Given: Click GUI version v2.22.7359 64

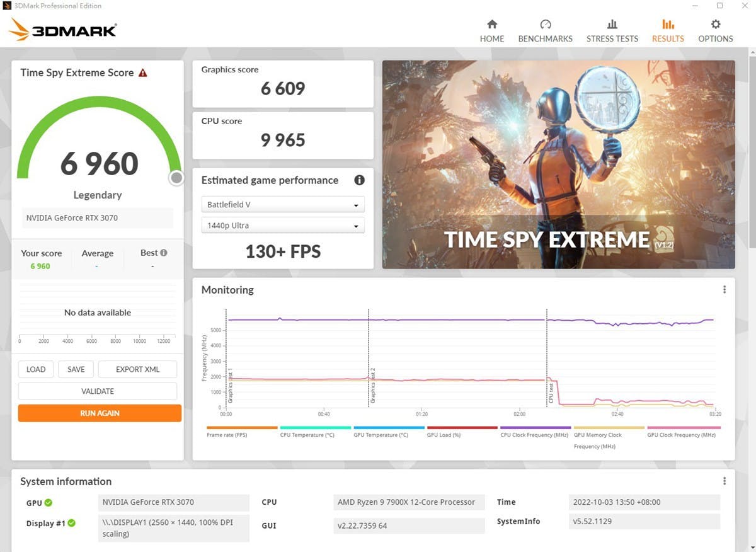Looking at the screenshot, I should pos(409,526).
